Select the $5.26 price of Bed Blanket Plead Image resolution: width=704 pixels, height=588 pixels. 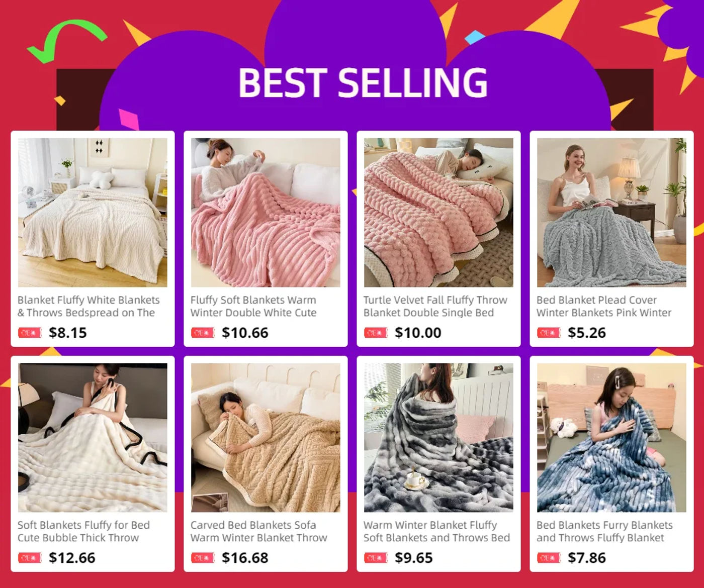point(587,333)
